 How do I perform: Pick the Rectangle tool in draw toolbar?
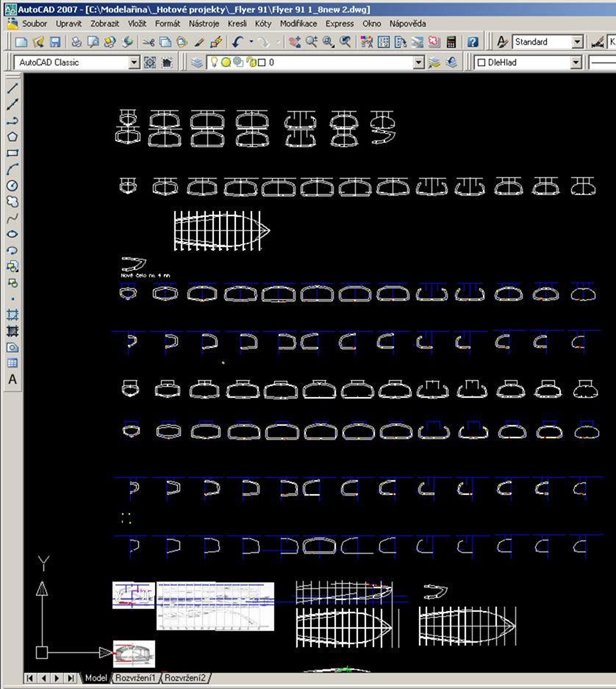(12, 153)
